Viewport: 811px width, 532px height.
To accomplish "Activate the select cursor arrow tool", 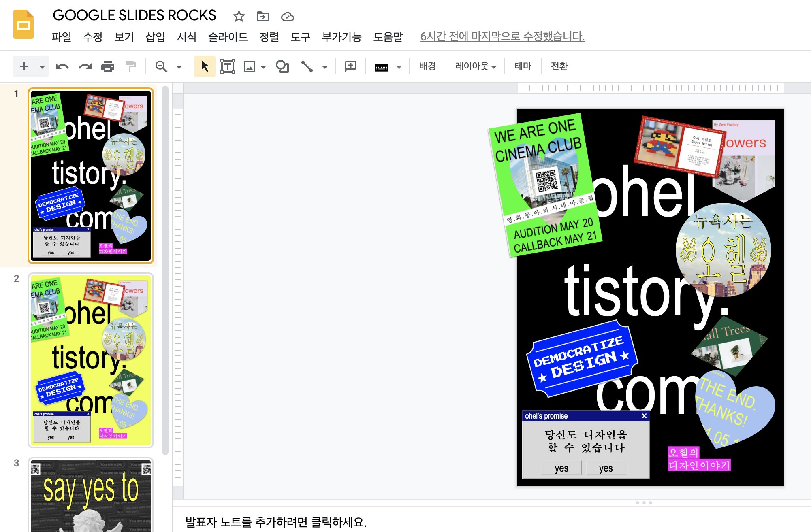I will point(205,66).
